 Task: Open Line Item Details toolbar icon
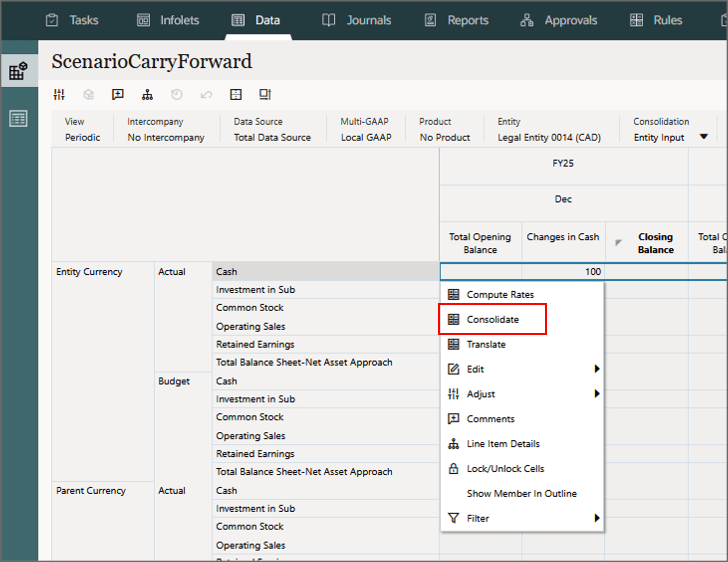pyautogui.click(x=147, y=95)
